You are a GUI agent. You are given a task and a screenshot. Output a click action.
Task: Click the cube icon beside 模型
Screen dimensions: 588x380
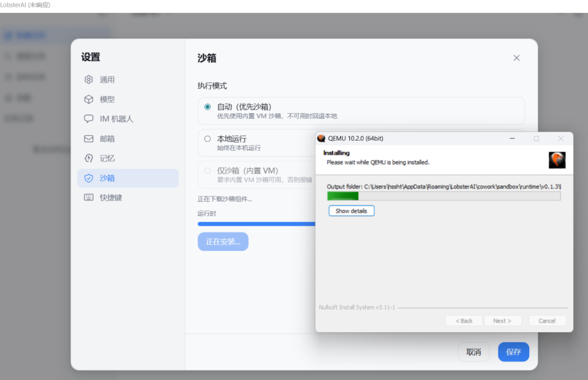point(88,99)
